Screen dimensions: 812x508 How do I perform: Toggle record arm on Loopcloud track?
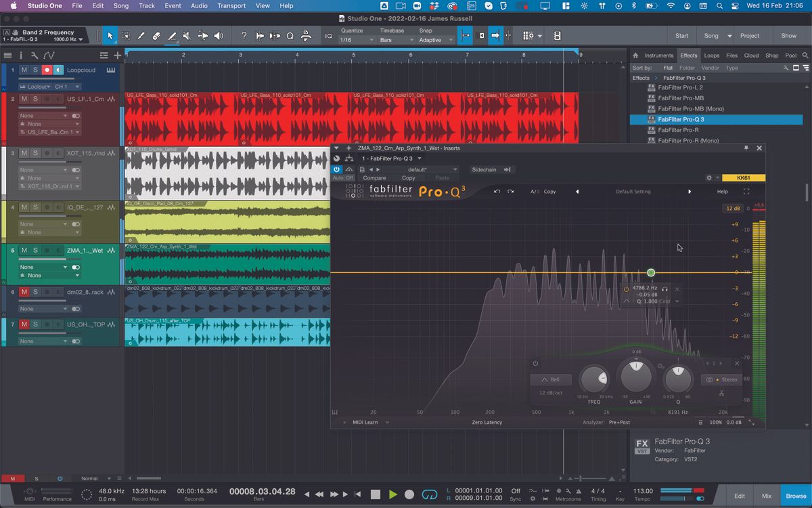47,70
